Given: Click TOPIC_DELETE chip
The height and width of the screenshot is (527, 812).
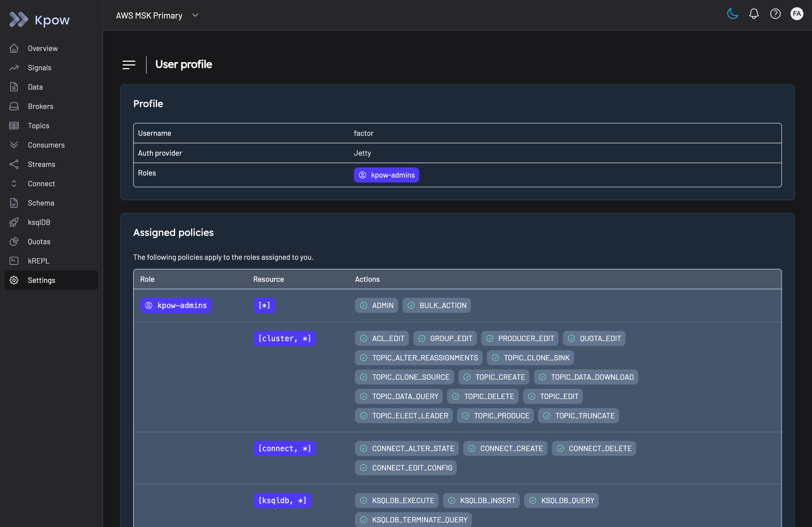Looking at the screenshot, I should 483,396.
